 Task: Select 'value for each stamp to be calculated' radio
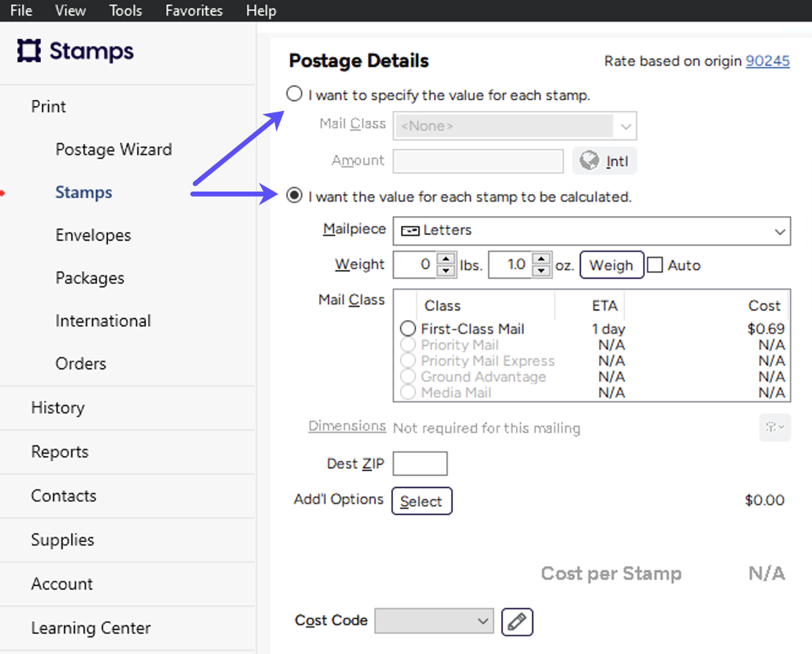294,195
